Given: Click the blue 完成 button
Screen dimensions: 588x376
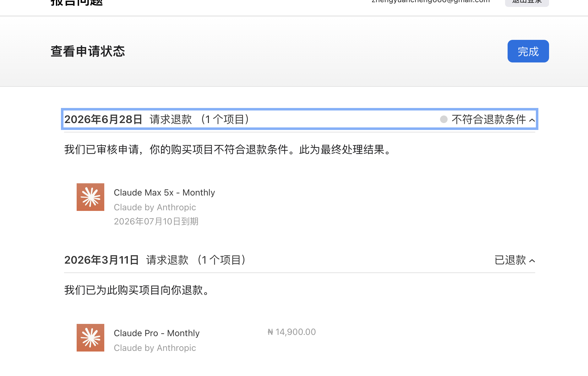Looking at the screenshot, I should tap(528, 51).
